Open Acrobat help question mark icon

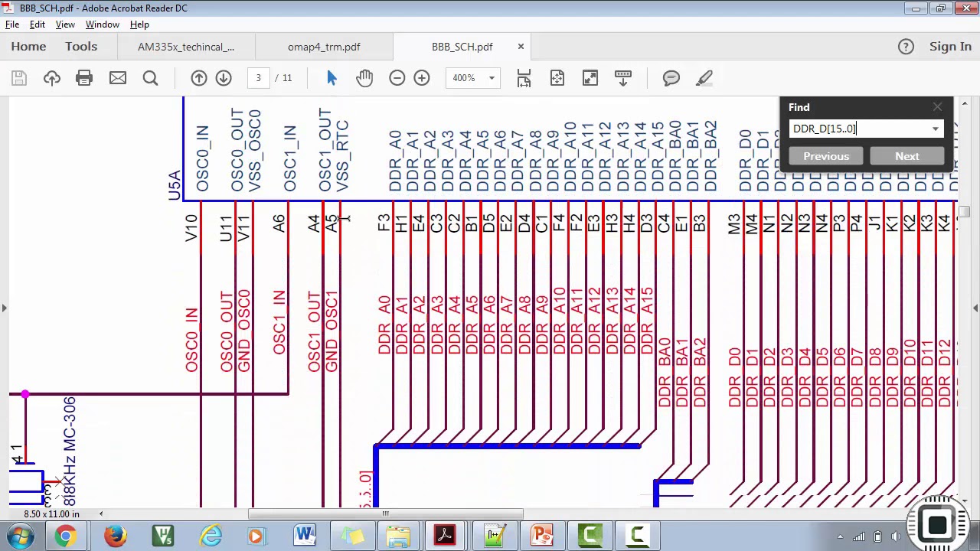coord(906,47)
